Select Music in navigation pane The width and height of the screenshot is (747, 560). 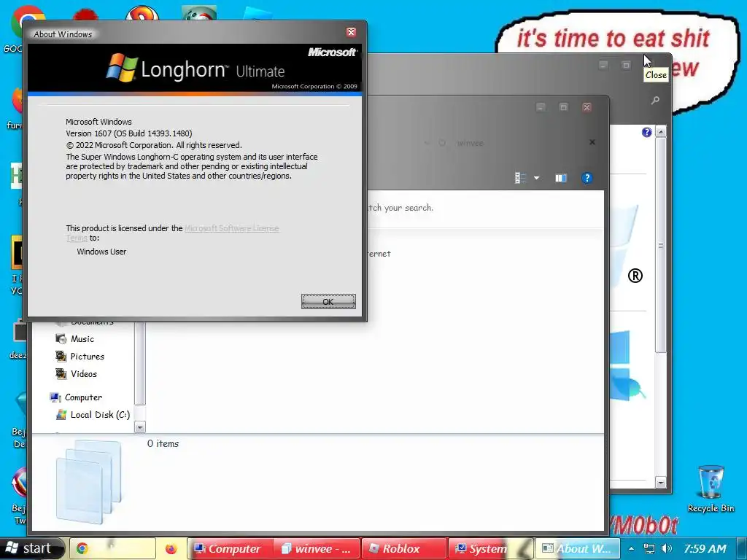(x=82, y=339)
